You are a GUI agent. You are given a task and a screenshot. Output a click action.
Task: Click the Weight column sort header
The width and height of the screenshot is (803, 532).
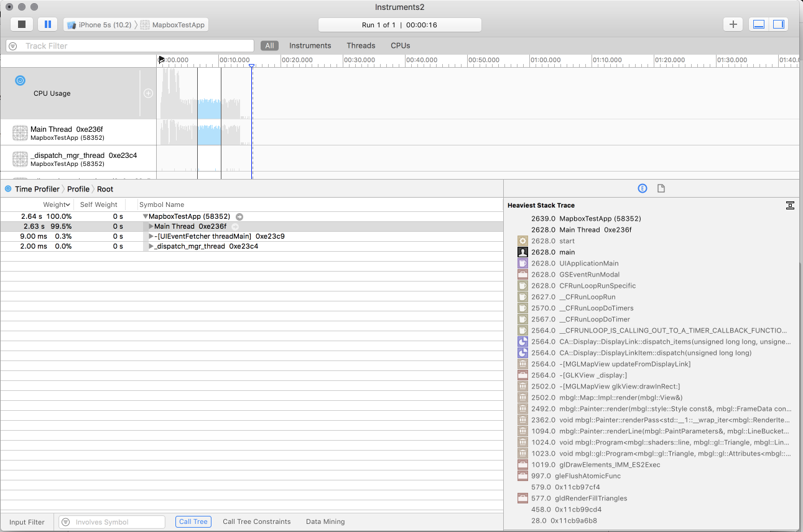coord(56,204)
